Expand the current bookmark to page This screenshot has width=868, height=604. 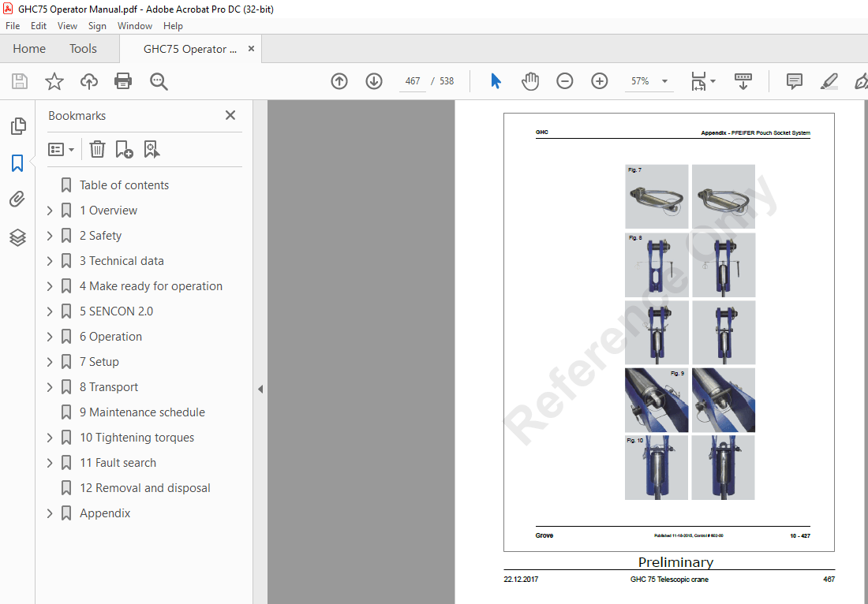[x=152, y=149]
